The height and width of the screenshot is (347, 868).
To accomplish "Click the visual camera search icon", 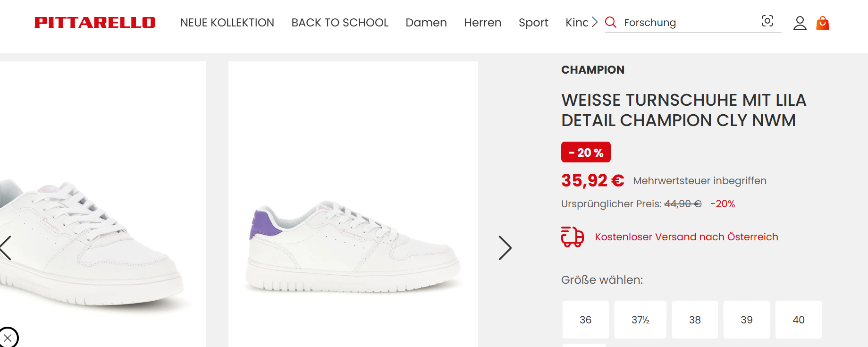I will [767, 21].
